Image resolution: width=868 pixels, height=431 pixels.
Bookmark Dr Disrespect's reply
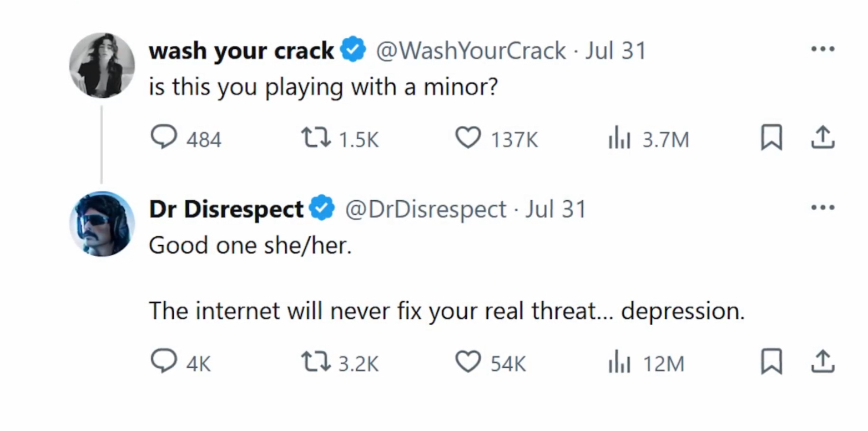[x=771, y=362]
